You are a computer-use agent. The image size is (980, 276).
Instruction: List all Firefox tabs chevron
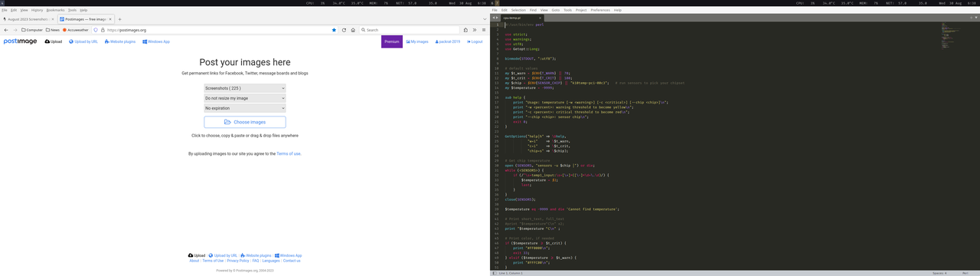click(x=484, y=18)
